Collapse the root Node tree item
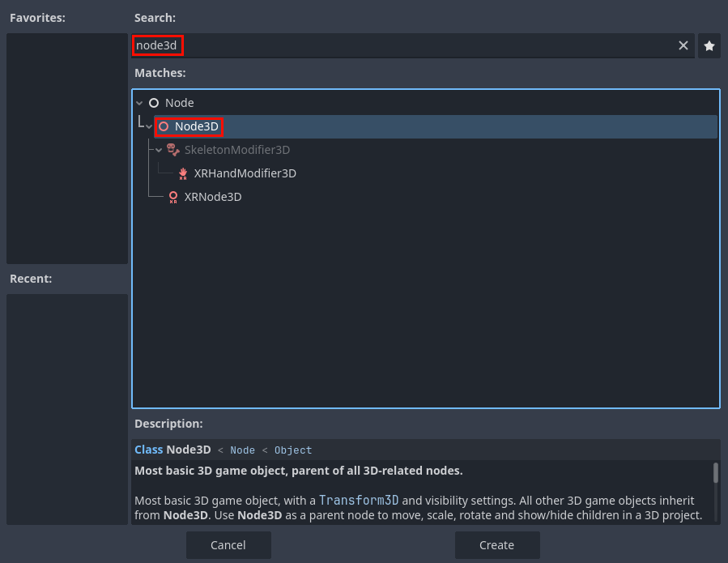This screenshot has height=563, width=728. tap(139, 103)
